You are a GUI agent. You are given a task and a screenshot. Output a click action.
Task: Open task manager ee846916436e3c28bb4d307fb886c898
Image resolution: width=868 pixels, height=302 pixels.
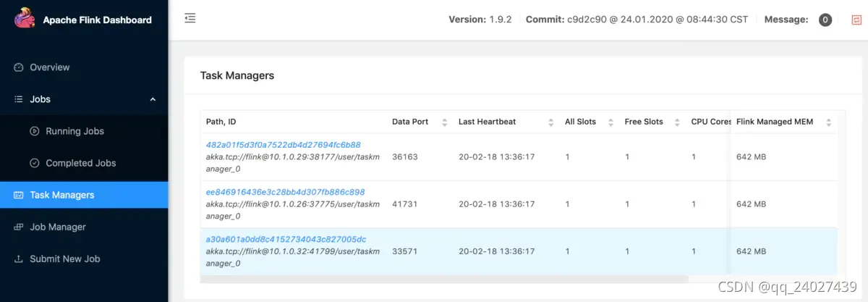click(x=285, y=192)
